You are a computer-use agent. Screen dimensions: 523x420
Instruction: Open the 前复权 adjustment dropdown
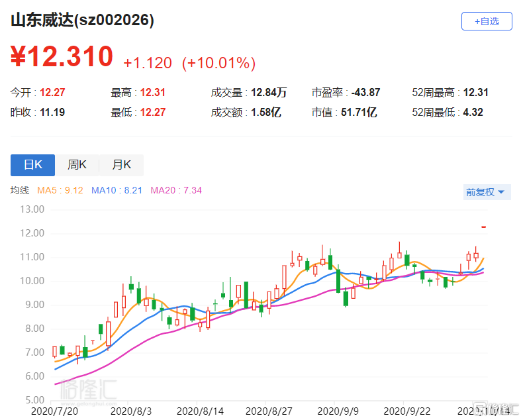pos(487,192)
